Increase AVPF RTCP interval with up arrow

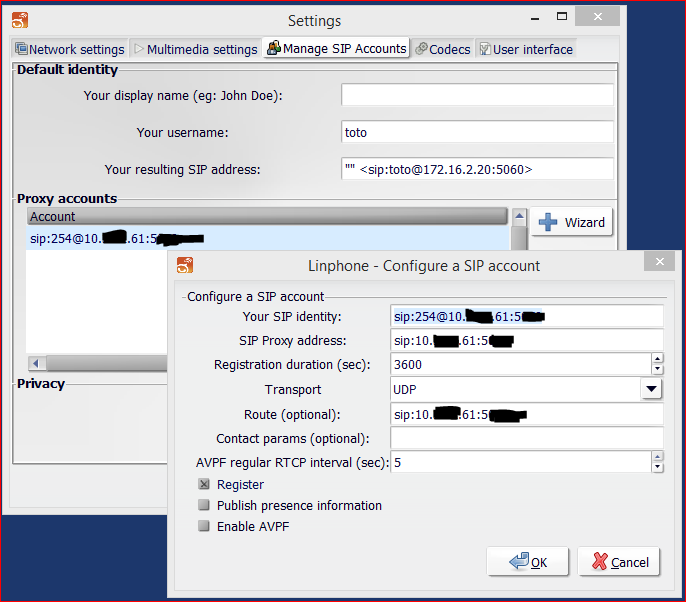click(x=658, y=457)
